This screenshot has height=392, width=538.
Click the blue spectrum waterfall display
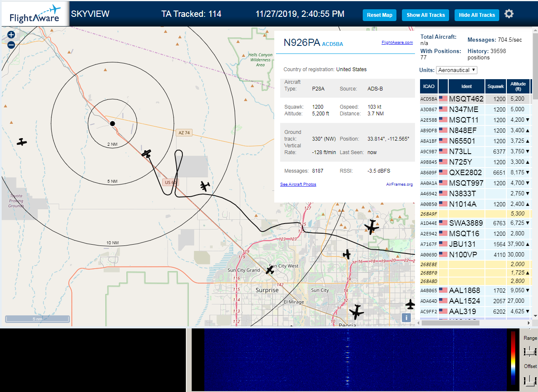356,360
